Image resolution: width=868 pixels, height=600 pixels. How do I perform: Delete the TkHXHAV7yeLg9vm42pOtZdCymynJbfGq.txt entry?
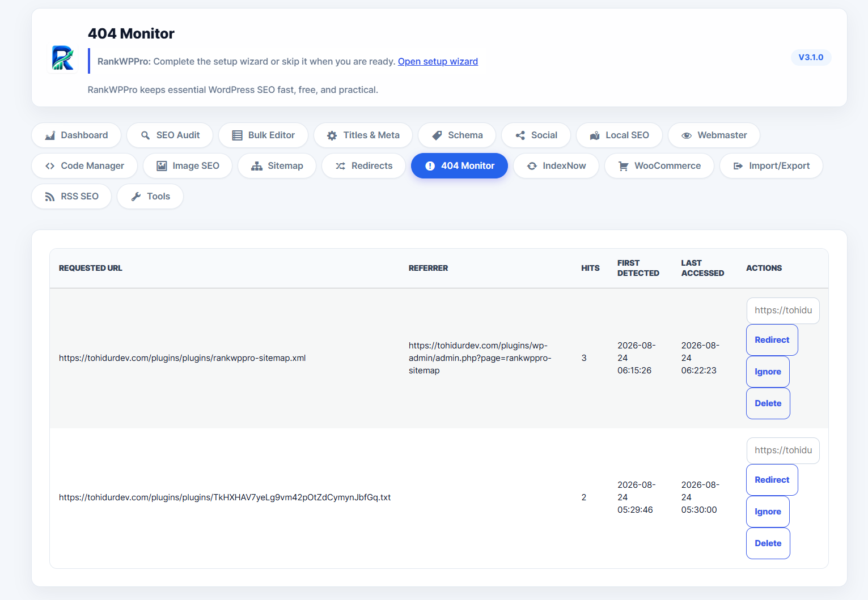point(768,543)
